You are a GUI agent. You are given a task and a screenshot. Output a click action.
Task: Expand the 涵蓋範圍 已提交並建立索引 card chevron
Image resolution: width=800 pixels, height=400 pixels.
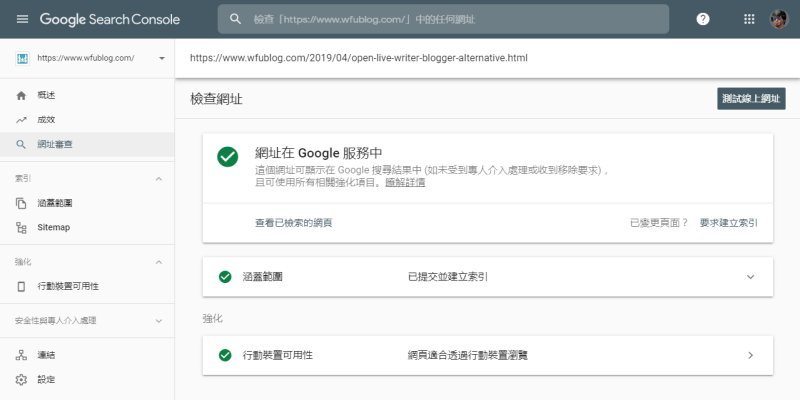click(x=750, y=277)
